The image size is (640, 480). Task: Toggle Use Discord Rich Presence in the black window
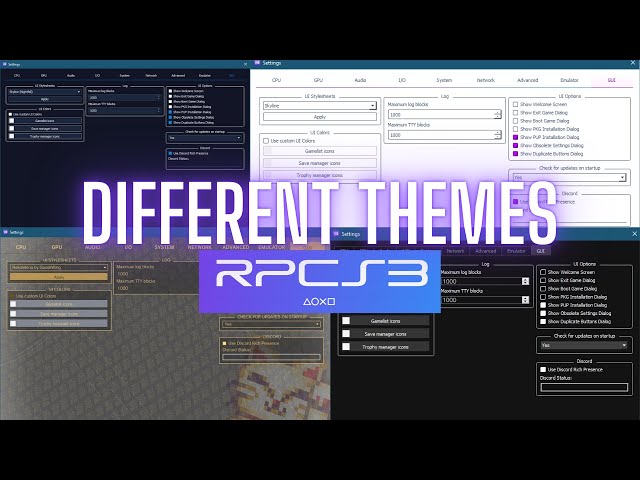(x=543, y=369)
